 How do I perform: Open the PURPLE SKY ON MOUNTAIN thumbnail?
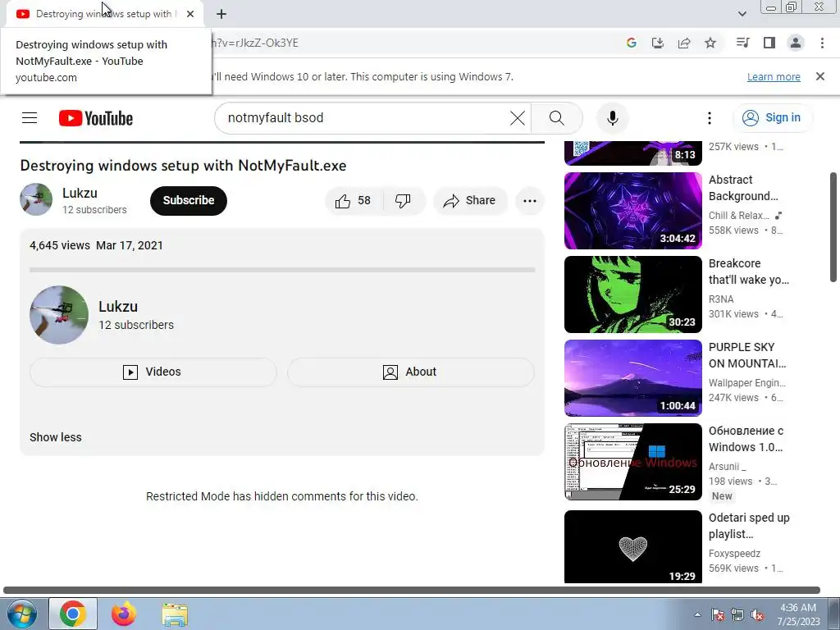click(x=632, y=377)
